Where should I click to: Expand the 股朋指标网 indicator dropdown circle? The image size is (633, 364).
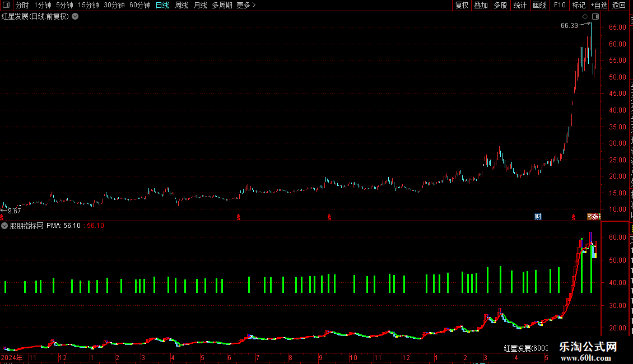coord(4,226)
